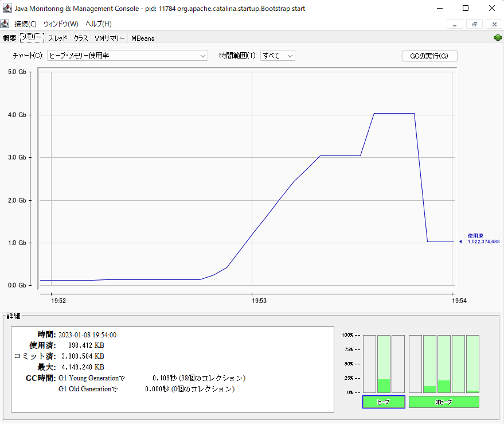
Task: Click the 非ヒープ button
Action: 443,402
